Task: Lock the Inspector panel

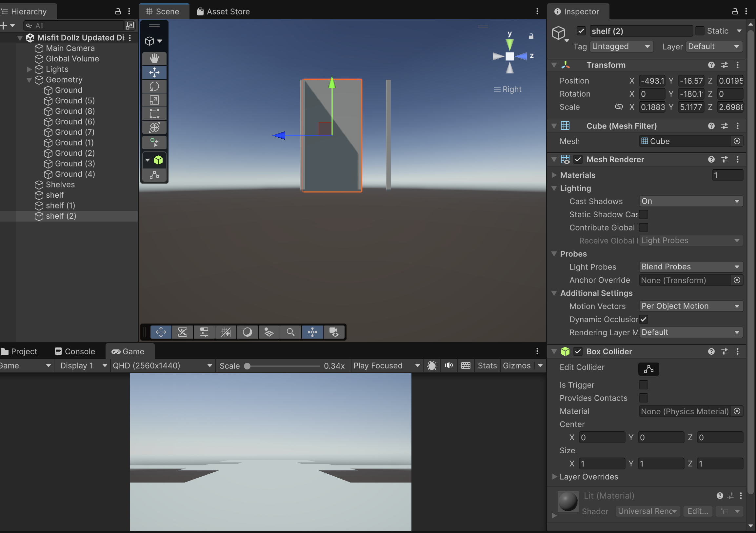Action: [x=735, y=11]
